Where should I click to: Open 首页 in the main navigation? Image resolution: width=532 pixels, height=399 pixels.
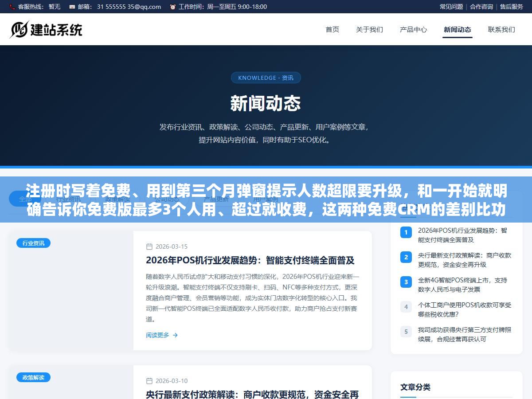coord(332,30)
